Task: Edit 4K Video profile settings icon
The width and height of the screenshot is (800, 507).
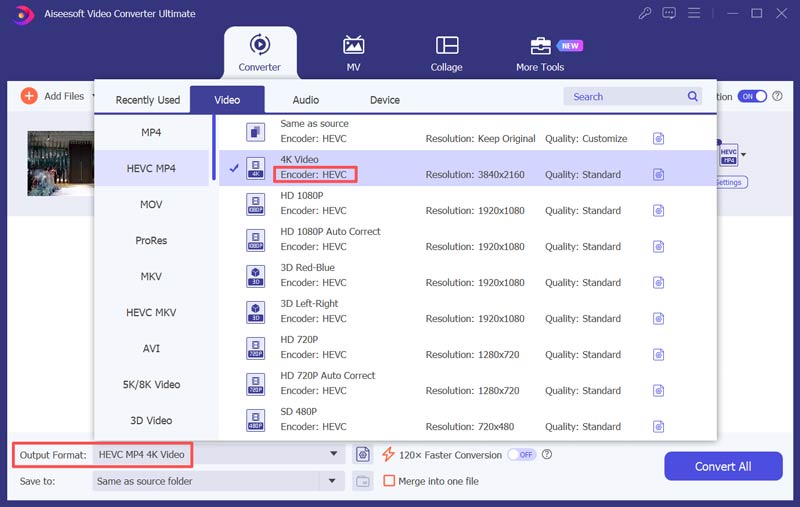Action: [658, 175]
